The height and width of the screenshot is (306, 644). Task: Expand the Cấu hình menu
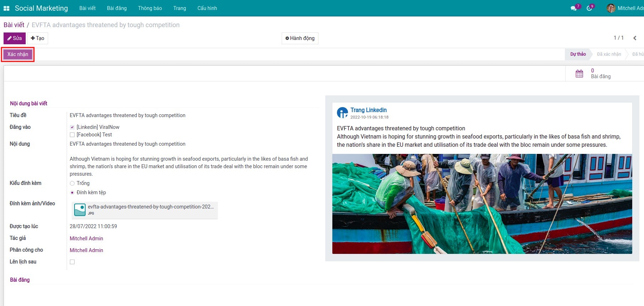(207, 8)
